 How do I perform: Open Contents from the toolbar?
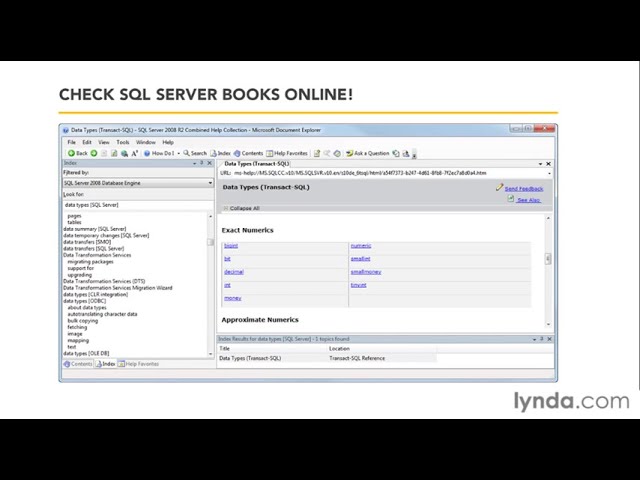pos(248,153)
